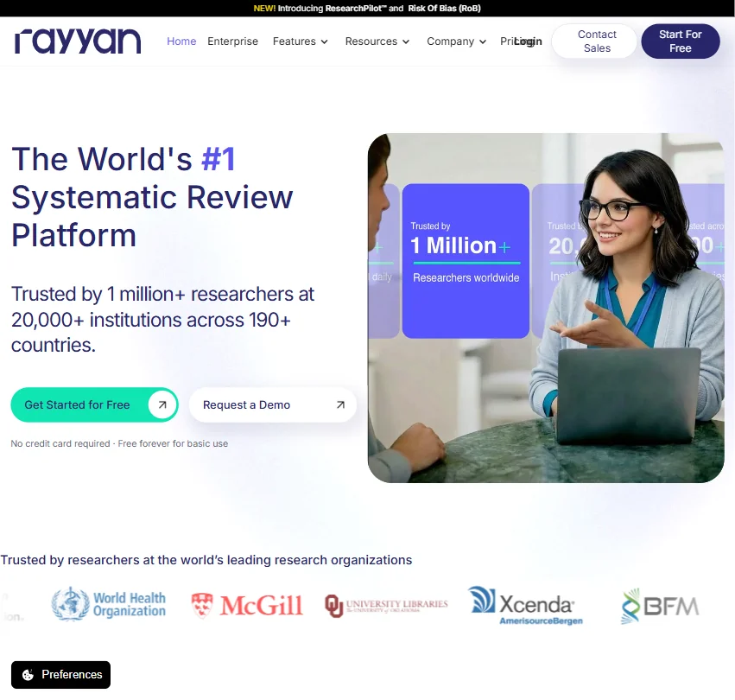Click arrow icon in Get Started button

162,404
